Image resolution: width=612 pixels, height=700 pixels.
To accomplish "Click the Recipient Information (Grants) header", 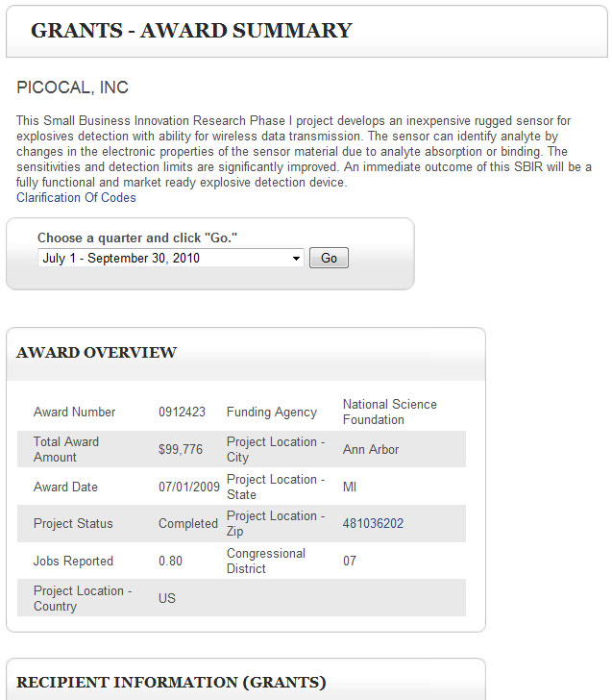I will tap(171, 683).
